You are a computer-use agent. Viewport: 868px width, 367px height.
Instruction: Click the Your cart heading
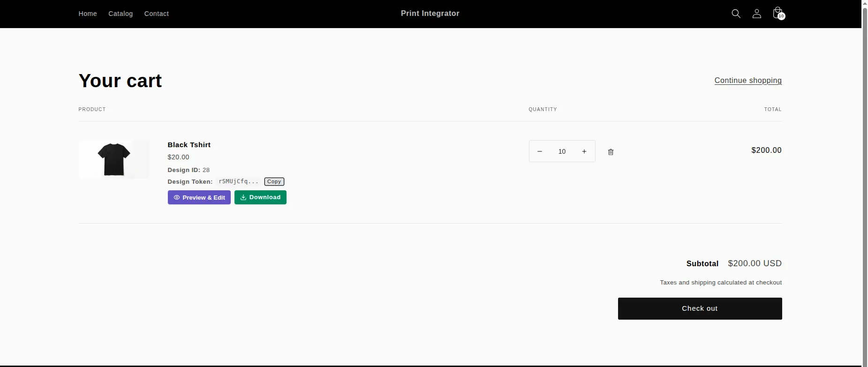[x=120, y=81]
